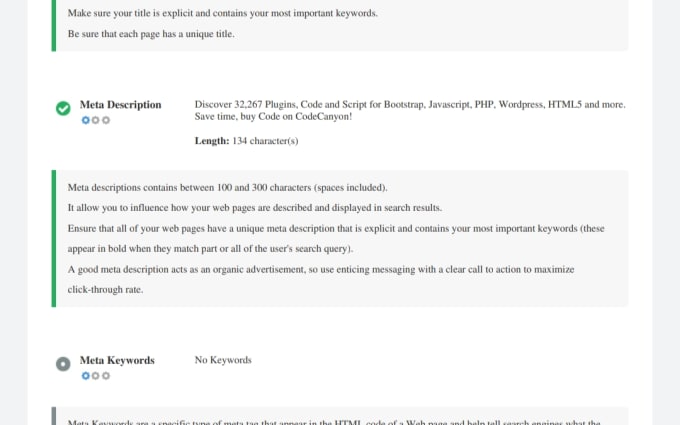The image size is (680, 425).
Task: Click the second gray dot under Meta Keywords
Action: 96,376
